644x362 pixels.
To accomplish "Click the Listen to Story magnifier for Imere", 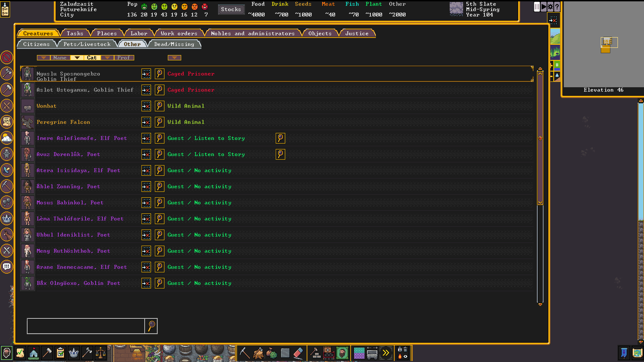I will coord(280,138).
